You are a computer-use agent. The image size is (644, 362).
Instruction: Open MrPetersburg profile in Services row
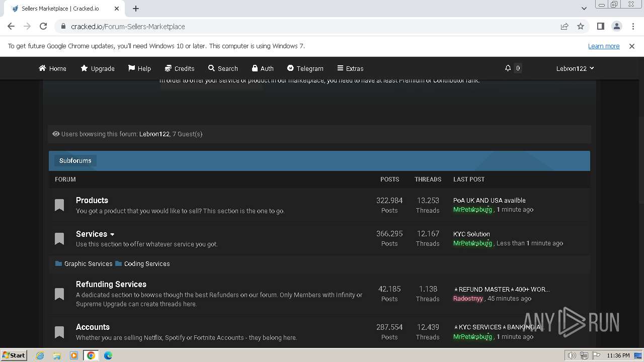(472, 243)
